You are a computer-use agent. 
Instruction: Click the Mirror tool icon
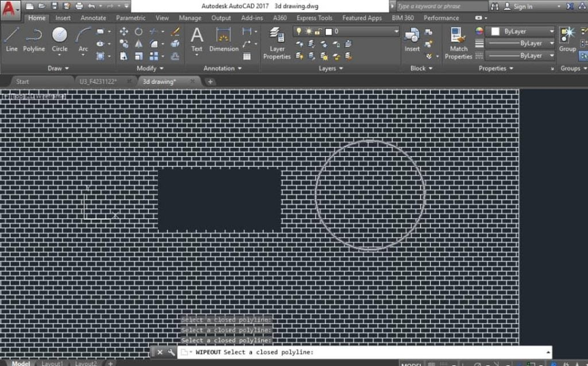(x=139, y=44)
